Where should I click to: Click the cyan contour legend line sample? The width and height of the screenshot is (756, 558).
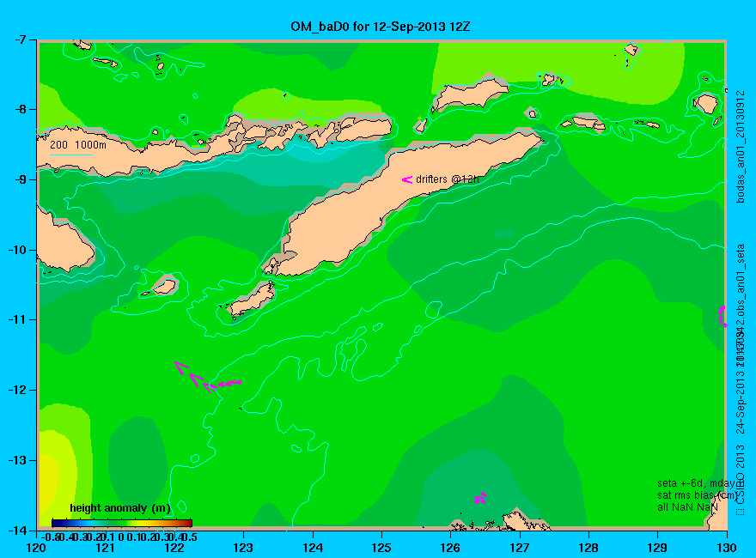point(70,155)
